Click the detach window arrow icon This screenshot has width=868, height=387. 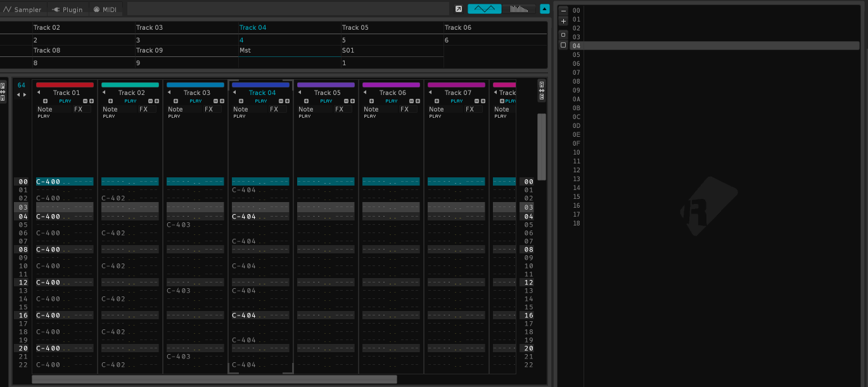tap(459, 9)
